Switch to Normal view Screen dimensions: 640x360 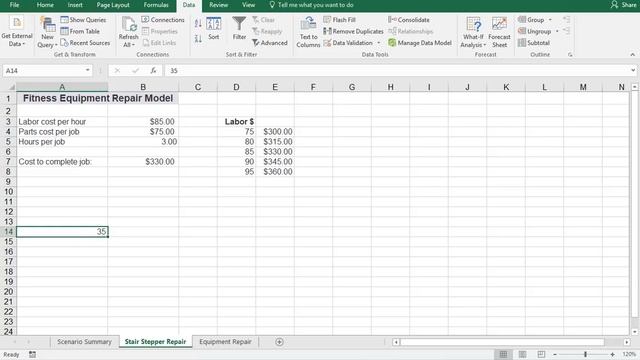(x=503, y=354)
